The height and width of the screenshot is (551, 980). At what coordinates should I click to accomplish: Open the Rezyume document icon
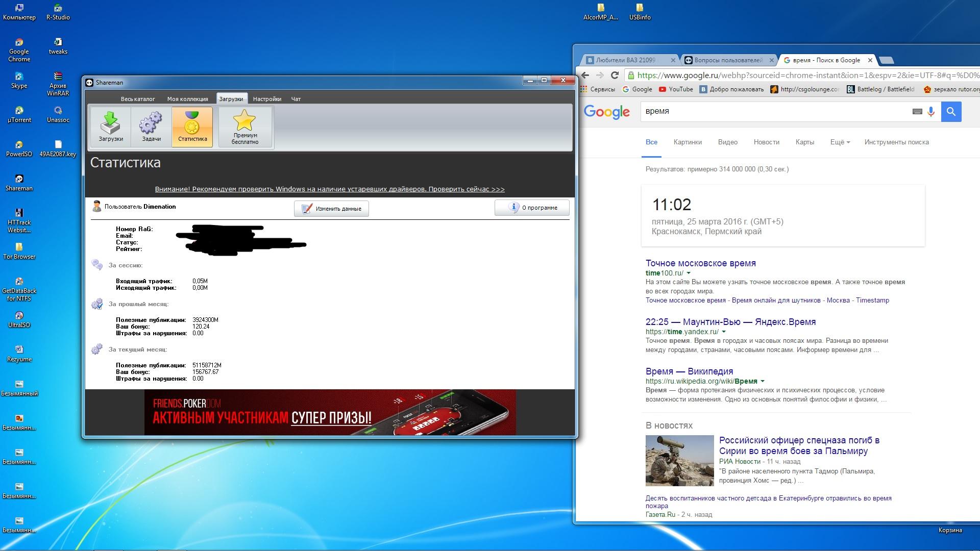pos(19,354)
